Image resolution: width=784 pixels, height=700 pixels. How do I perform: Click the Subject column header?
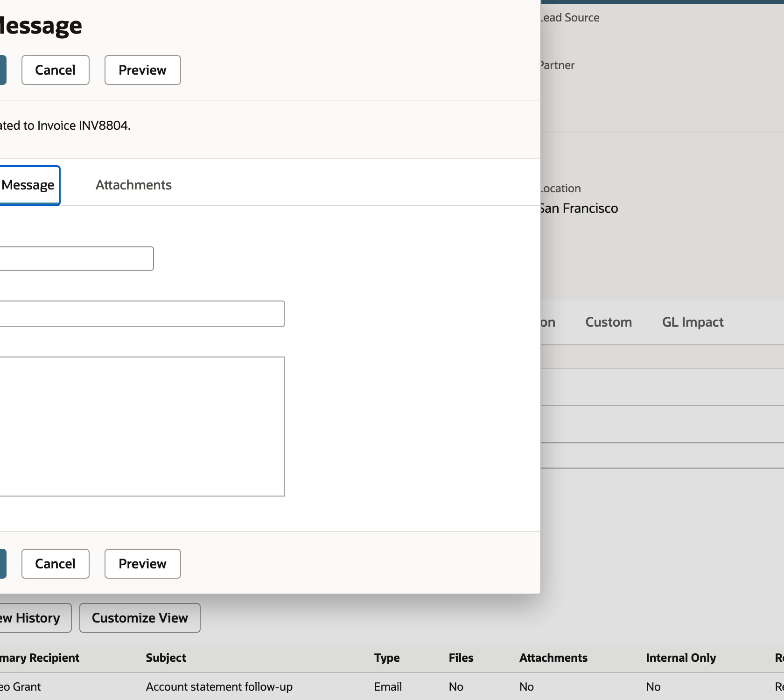(166, 658)
